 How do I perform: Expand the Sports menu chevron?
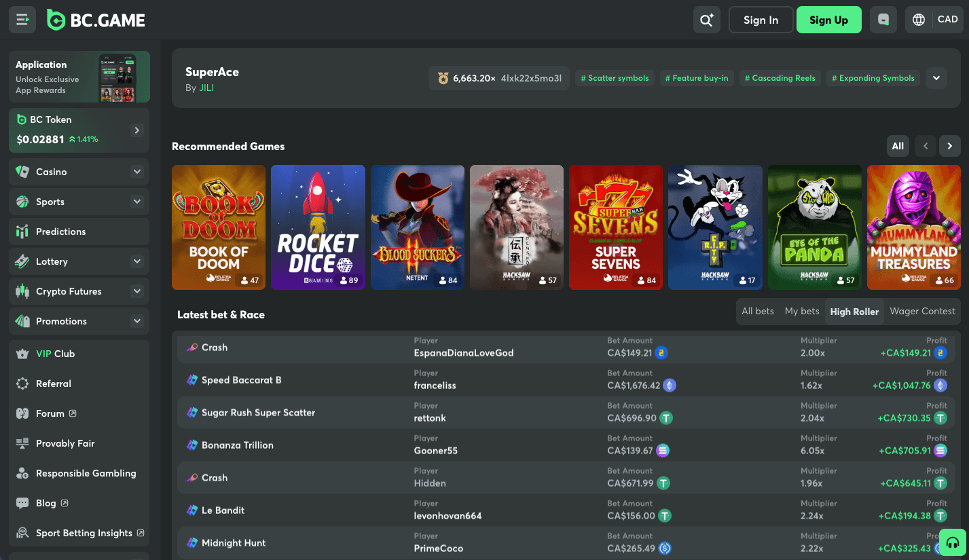[137, 202]
